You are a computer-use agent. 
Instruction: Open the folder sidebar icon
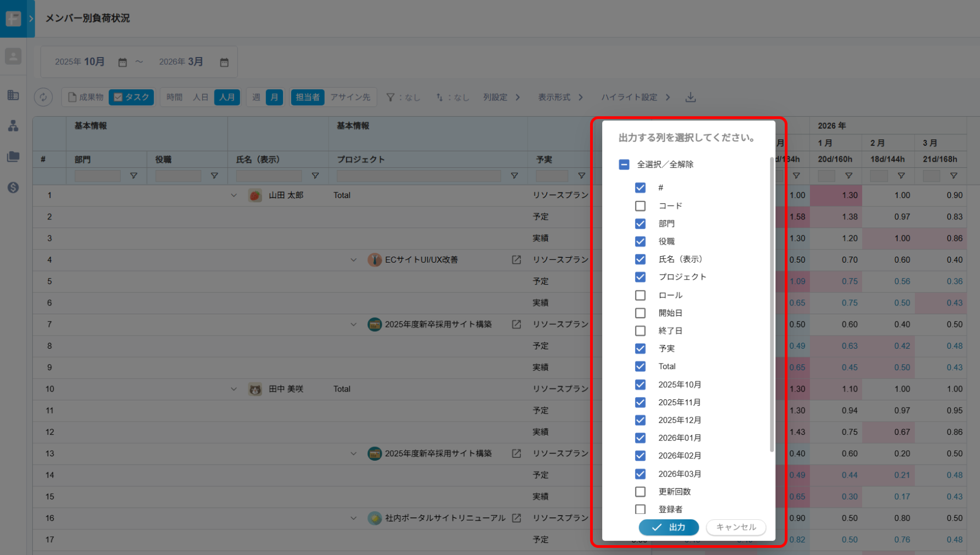click(x=13, y=157)
